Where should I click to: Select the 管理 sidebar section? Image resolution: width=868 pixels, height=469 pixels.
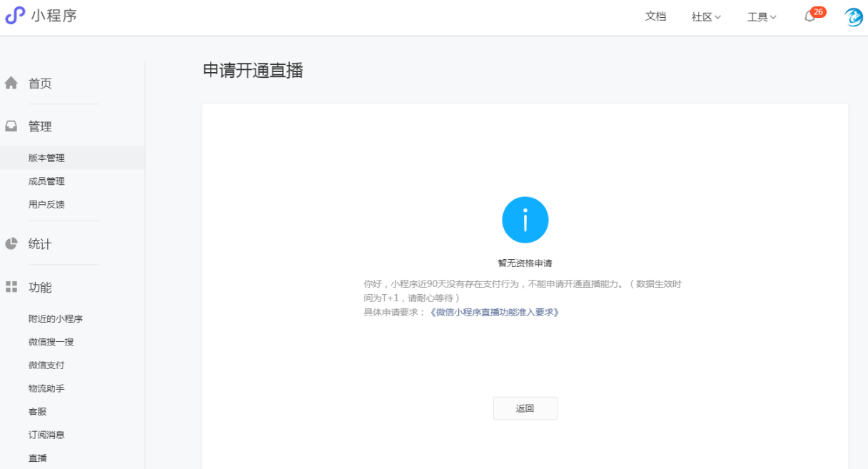tap(40, 126)
